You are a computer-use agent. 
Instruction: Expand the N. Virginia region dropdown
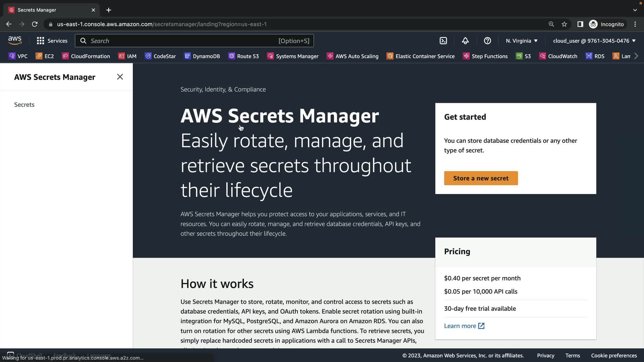[522, 41]
